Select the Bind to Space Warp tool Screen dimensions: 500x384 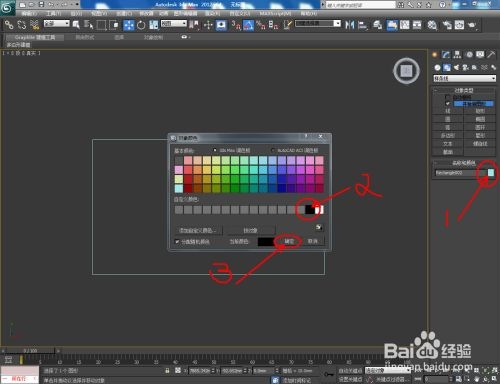[34, 25]
